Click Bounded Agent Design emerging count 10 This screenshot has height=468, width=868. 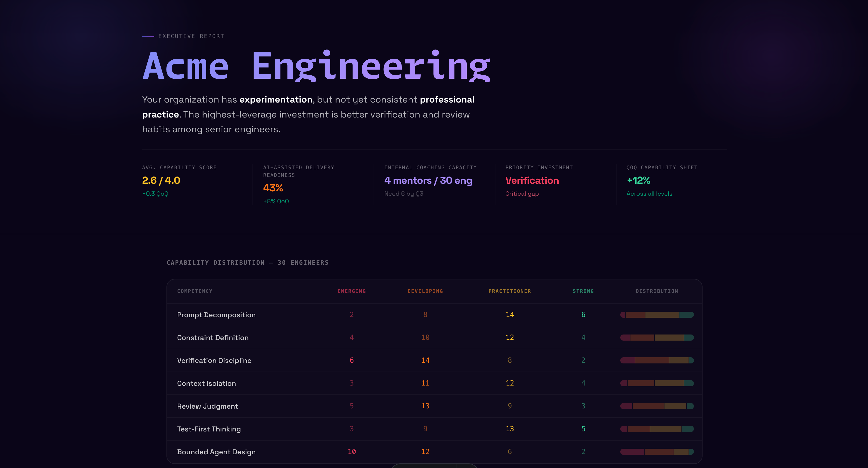click(x=352, y=452)
